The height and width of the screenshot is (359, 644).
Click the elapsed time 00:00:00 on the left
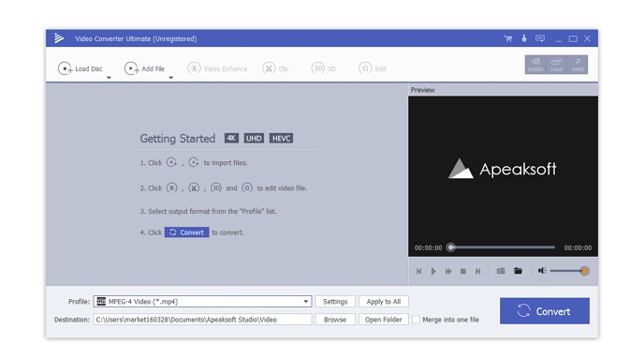[x=428, y=247]
